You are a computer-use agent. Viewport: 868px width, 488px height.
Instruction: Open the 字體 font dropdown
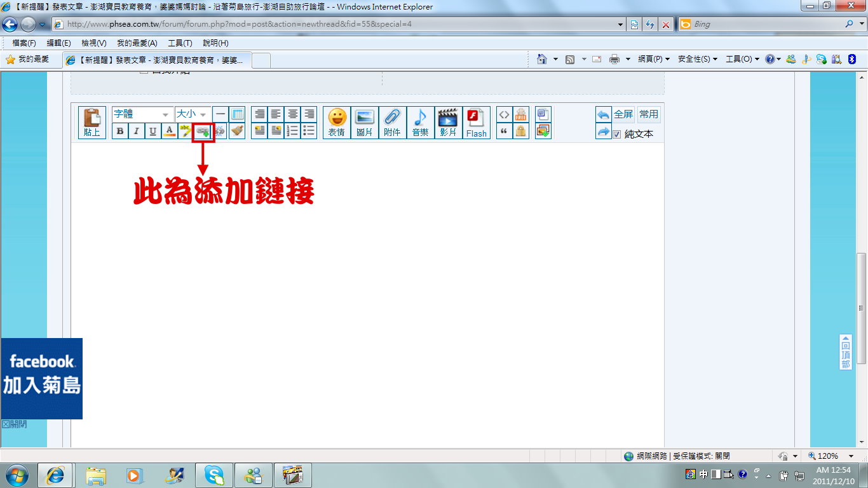[x=143, y=114]
